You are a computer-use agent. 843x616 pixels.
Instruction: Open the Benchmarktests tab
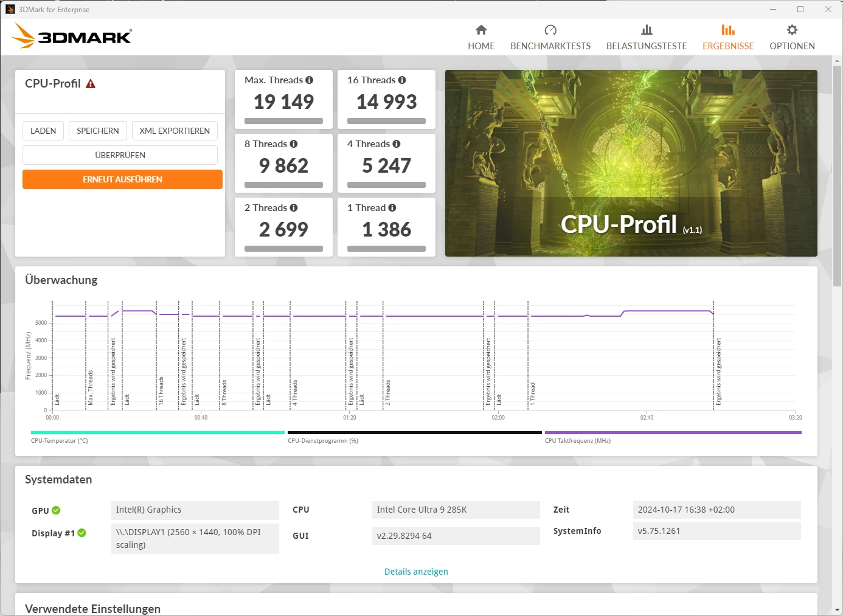point(550,38)
